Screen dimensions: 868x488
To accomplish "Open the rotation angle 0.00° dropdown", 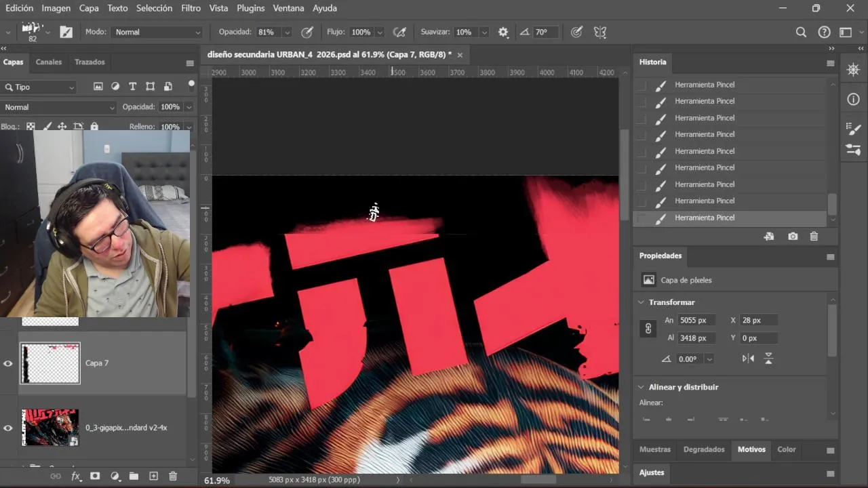I will coord(709,359).
